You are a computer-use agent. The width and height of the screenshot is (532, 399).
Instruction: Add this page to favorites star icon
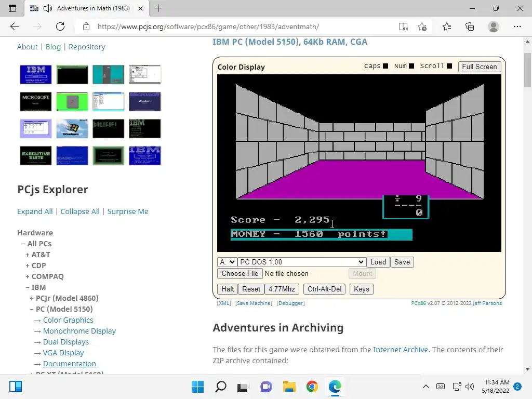pyautogui.click(x=422, y=26)
